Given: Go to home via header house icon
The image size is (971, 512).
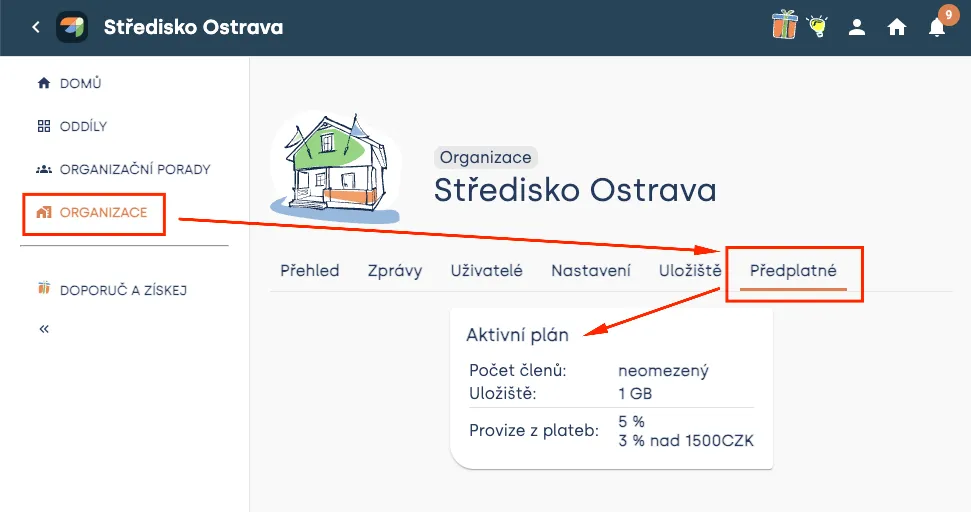Looking at the screenshot, I should 897,27.
